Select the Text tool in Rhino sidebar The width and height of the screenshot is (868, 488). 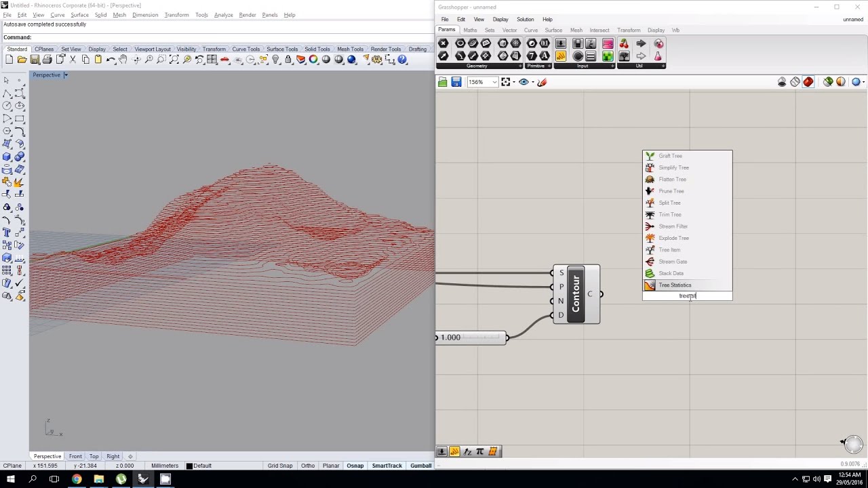(x=7, y=232)
